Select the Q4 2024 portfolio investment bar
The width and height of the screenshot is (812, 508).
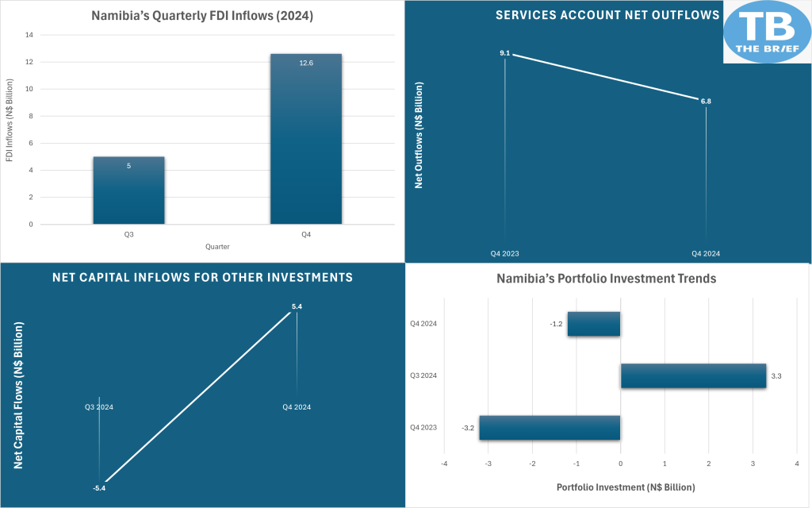pyautogui.click(x=594, y=324)
